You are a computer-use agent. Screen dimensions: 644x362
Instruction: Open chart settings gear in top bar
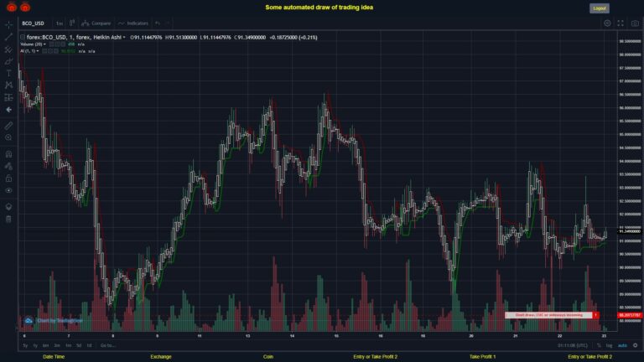[607, 23]
